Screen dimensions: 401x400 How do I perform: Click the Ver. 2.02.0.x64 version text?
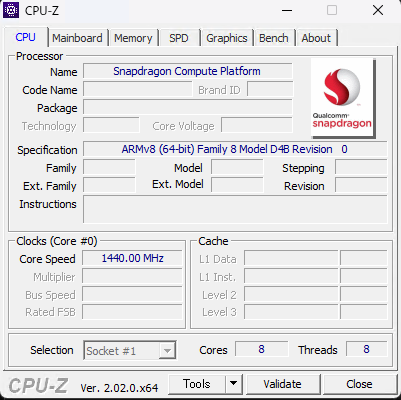119,388
